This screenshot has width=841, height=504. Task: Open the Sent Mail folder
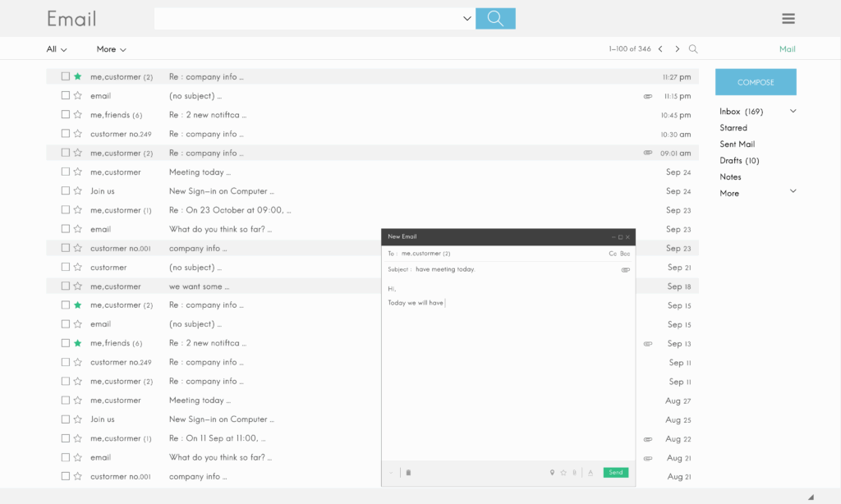[x=737, y=144]
